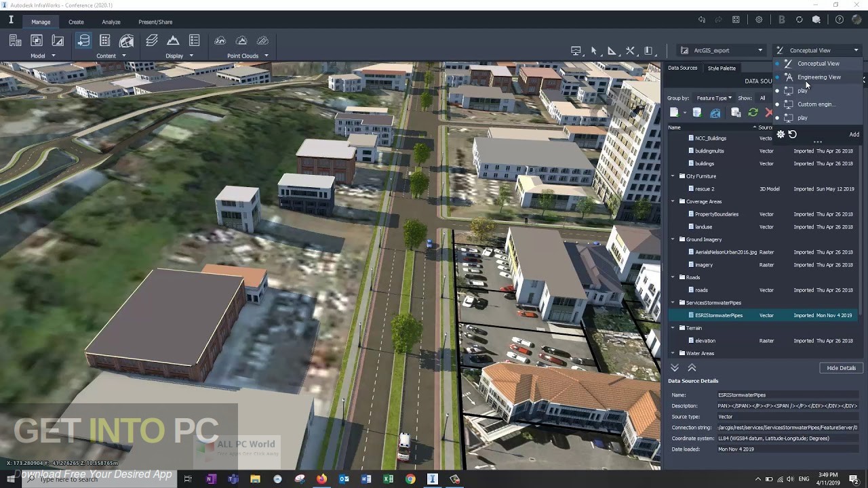Select the elevation terrain row
The image size is (868, 488).
pyautogui.click(x=763, y=341)
